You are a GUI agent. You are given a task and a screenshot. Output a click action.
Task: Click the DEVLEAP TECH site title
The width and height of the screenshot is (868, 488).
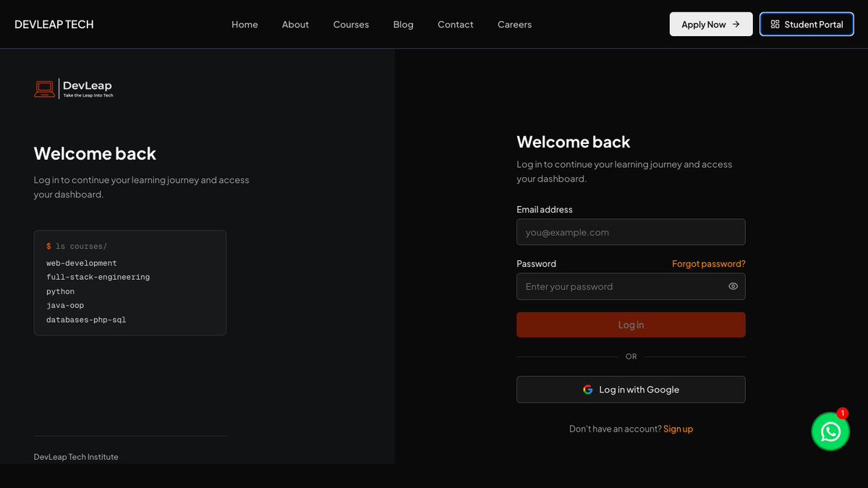54,25
